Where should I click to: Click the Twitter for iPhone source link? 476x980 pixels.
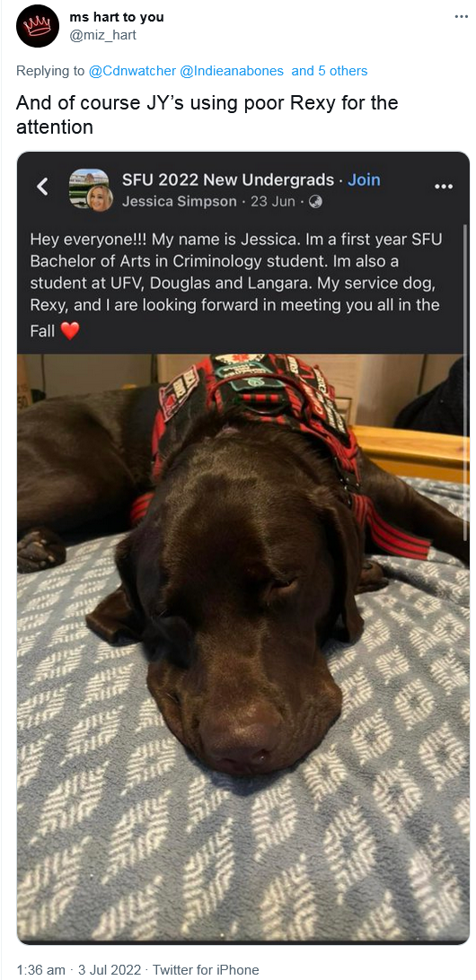[x=206, y=970]
